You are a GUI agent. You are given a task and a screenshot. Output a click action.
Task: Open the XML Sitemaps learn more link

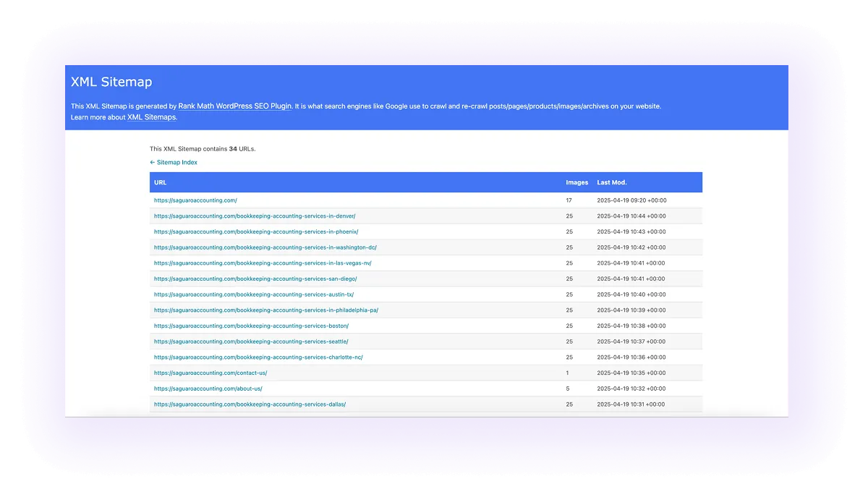pos(151,116)
